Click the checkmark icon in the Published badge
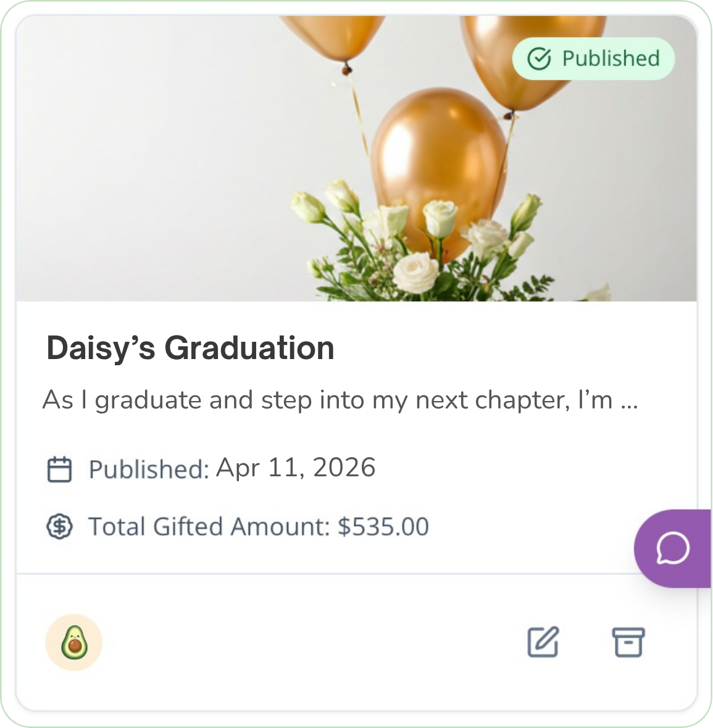Screen dimensions: 713x728 tap(539, 59)
